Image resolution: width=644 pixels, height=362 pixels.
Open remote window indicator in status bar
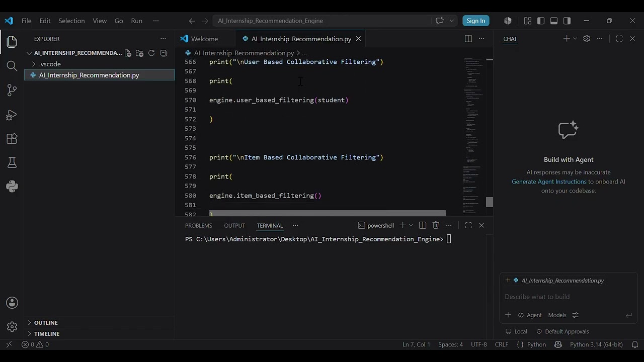[9, 344]
